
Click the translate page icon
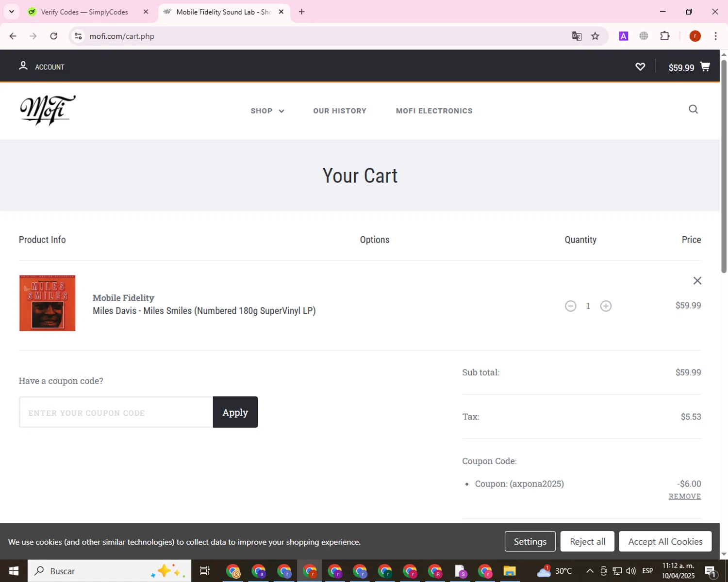[x=577, y=36]
